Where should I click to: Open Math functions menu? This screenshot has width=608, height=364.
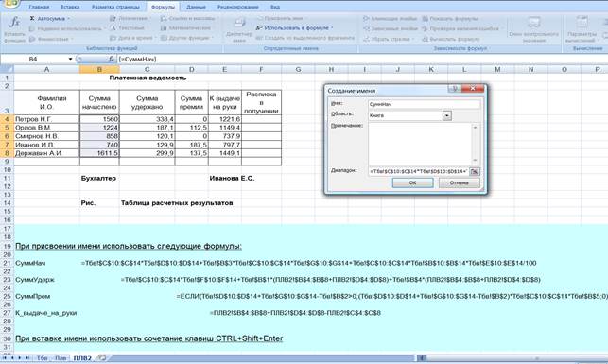[185, 28]
